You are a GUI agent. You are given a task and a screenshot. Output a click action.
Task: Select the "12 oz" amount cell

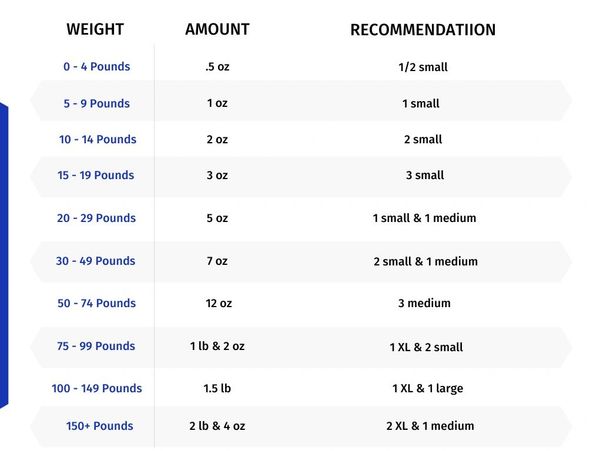click(x=217, y=303)
